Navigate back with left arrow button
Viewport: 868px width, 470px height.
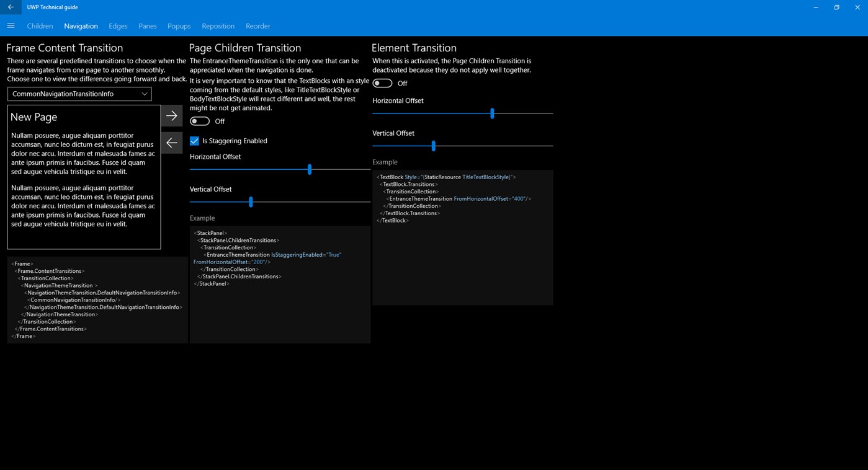172,143
